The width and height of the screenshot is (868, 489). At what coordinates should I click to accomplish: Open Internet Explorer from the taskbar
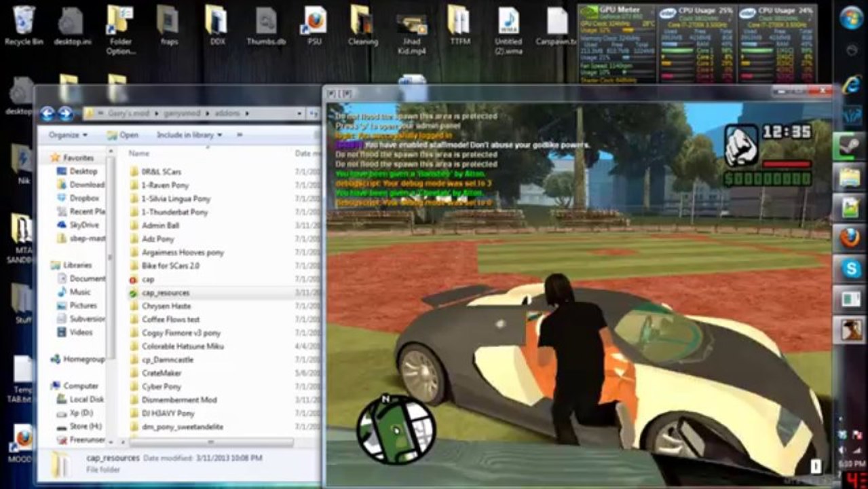pos(851,84)
